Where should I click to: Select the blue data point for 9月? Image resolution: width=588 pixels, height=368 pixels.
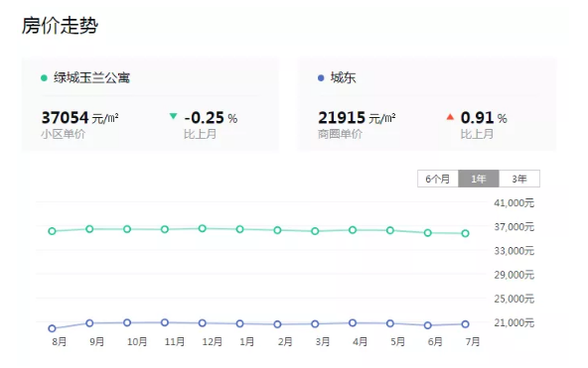(89, 323)
